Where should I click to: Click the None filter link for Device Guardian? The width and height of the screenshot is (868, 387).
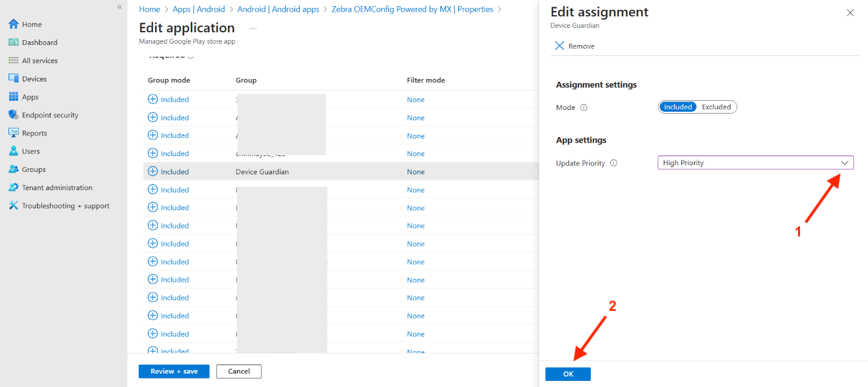click(416, 172)
